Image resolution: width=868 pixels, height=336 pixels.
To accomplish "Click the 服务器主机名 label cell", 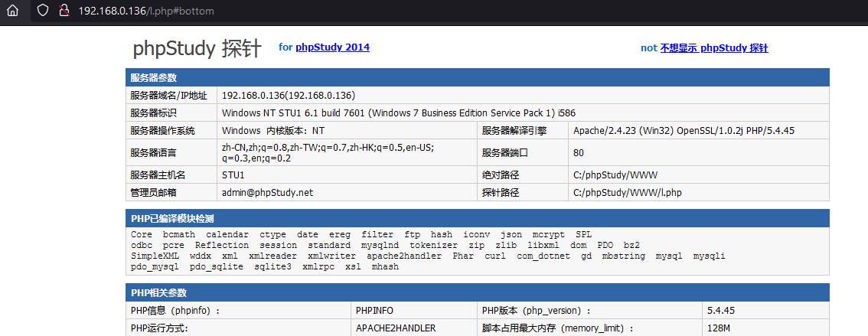I will (171, 175).
